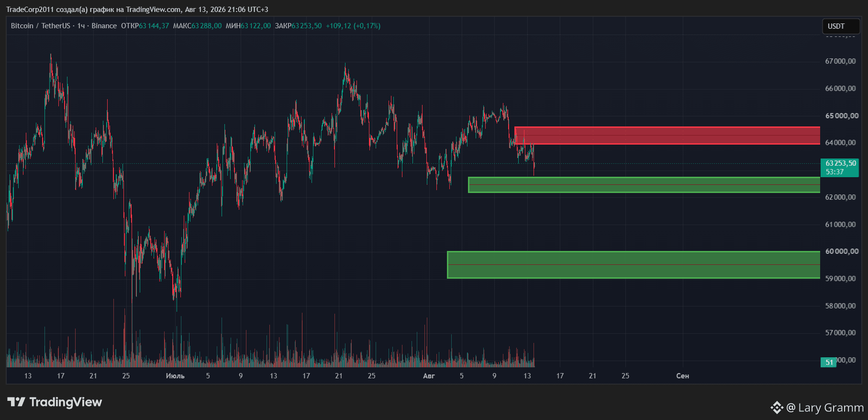Click the current price label 63 253,50 on the price axis

[x=841, y=163]
